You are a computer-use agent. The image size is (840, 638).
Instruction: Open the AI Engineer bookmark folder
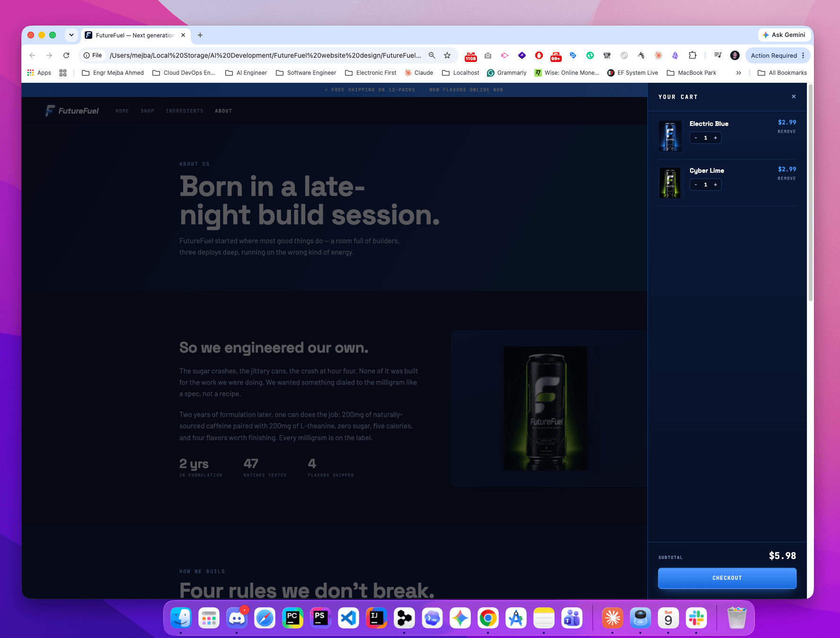coord(246,72)
